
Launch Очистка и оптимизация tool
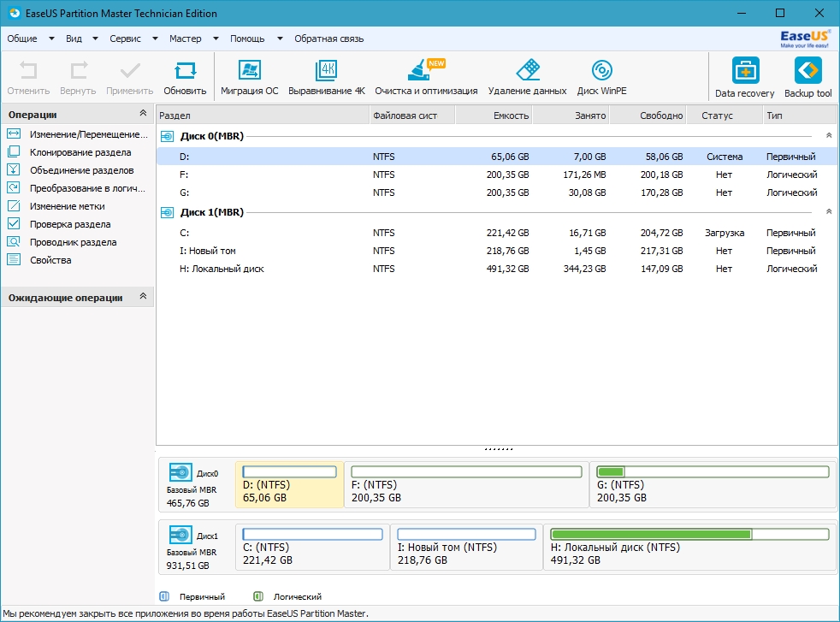click(x=425, y=77)
